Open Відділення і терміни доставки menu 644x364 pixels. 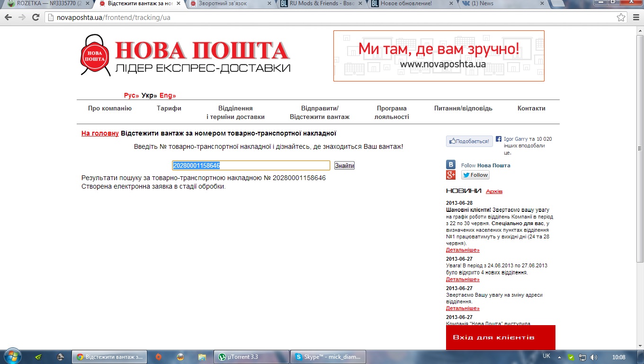(x=235, y=112)
